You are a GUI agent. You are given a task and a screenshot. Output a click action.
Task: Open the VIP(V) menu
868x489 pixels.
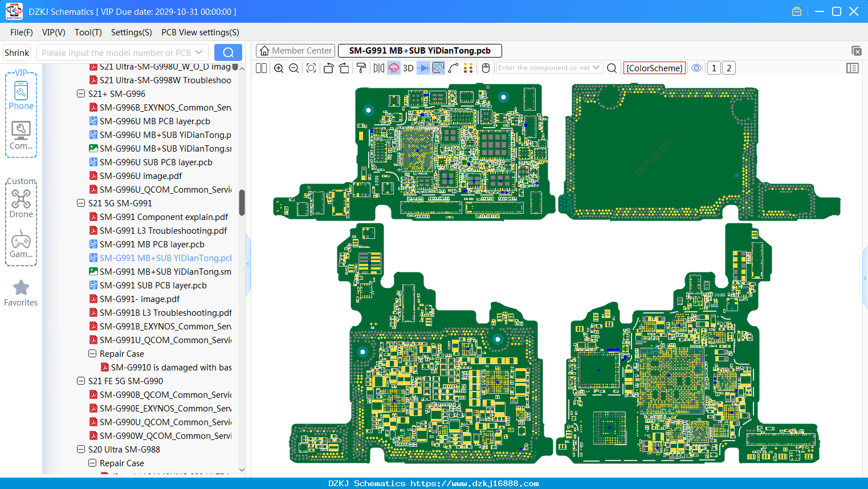(54, 32)
